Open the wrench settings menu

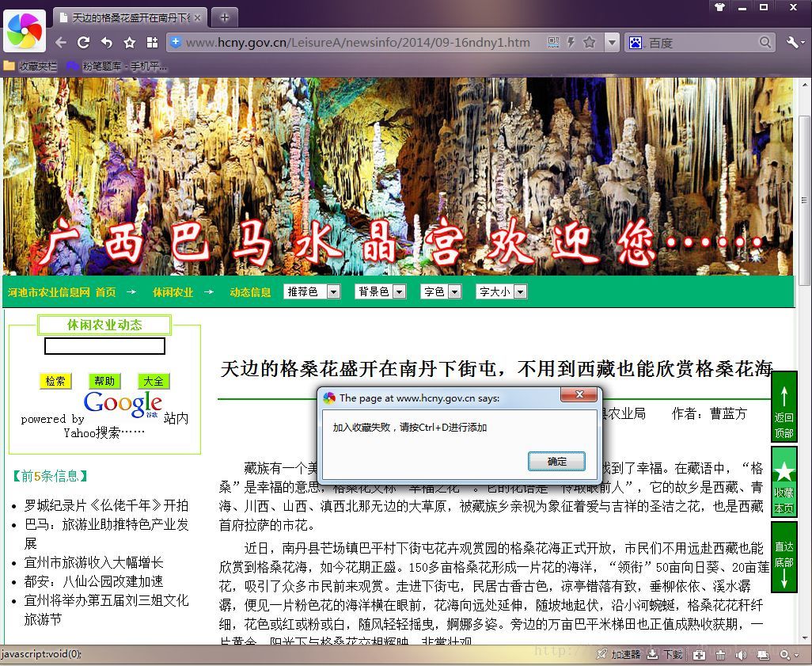[794, 42]
